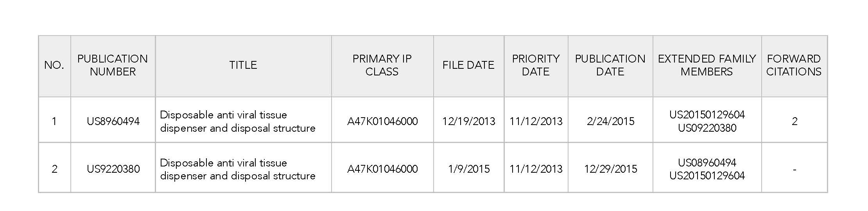The image size is (868, 211).
Task: Select publication date 2/24/2015
Action: tap(610, 122)
